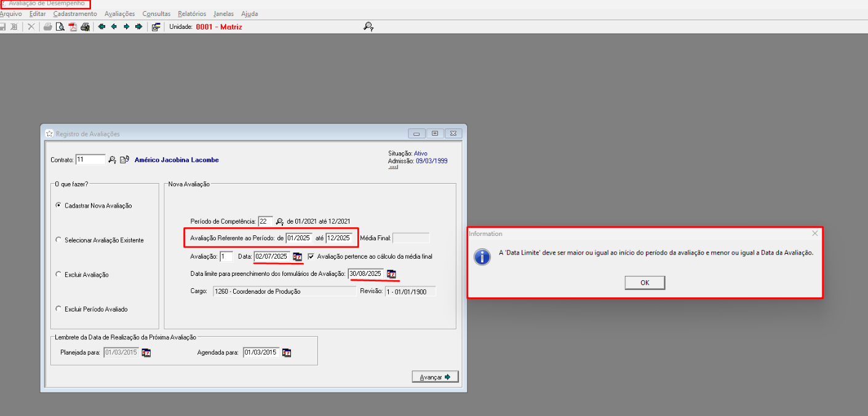
Task: Open calendar for Agendada para date
Action: [x=286, y=353]
